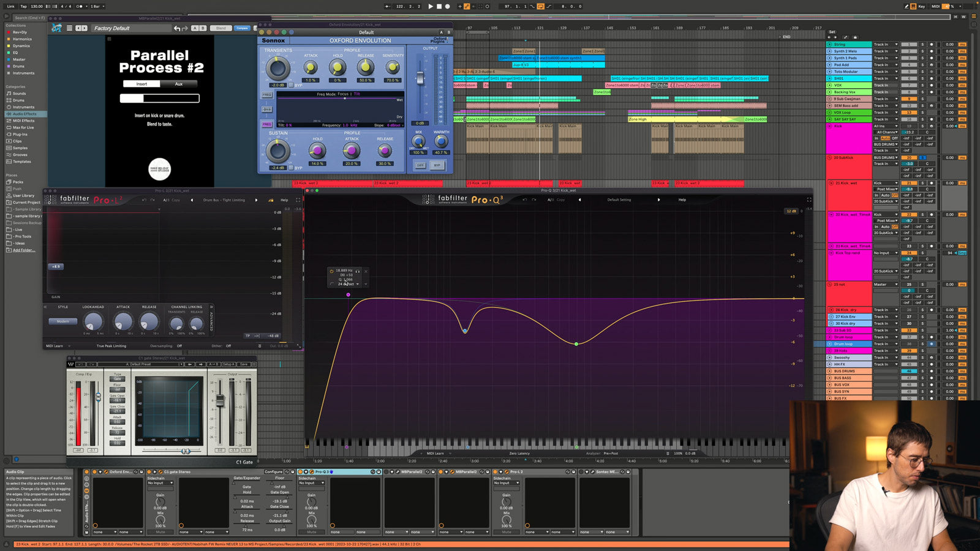Click the TP true peak button in Pro-L 2

[x=248, y=335]
